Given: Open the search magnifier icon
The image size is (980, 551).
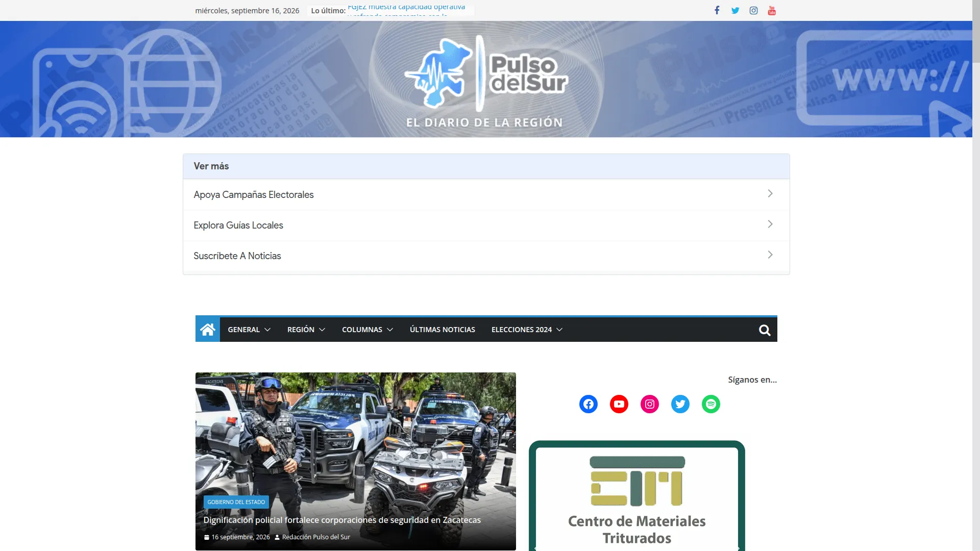Looking at the screenshot, I should click(x=765, y=330).
